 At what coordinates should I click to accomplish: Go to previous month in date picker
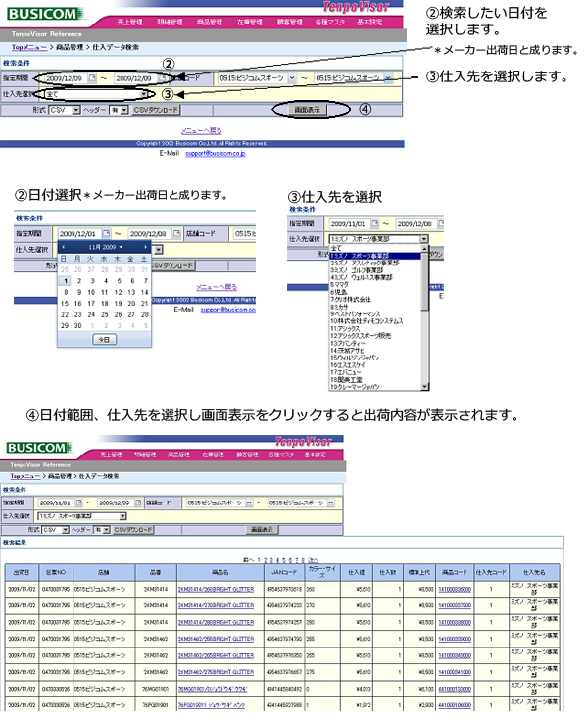[64, 247]
